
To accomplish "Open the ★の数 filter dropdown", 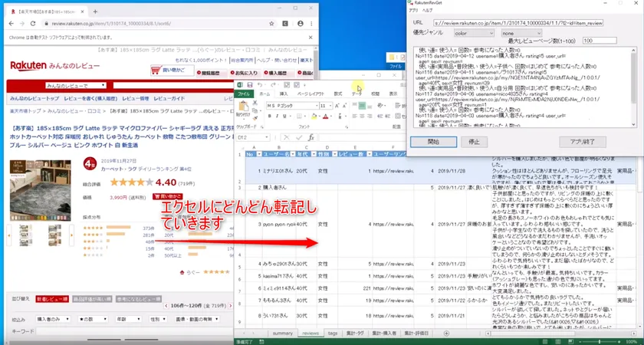I will pos(93,319).
